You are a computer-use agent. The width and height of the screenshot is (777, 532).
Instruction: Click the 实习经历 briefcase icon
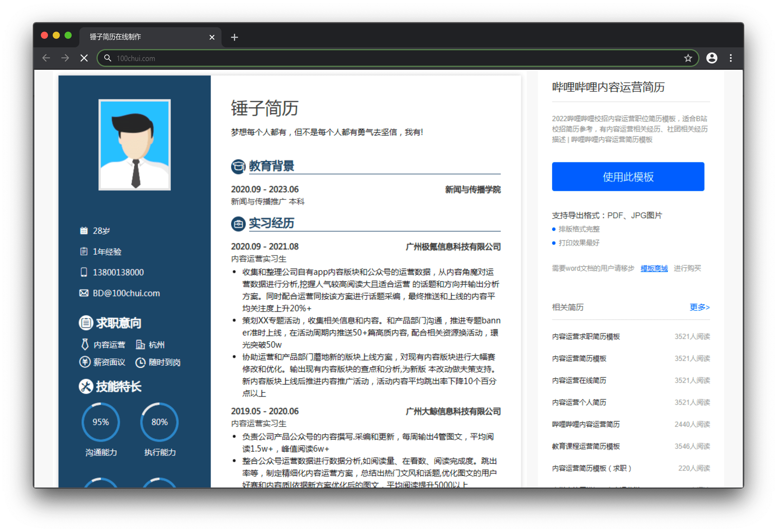238,224
